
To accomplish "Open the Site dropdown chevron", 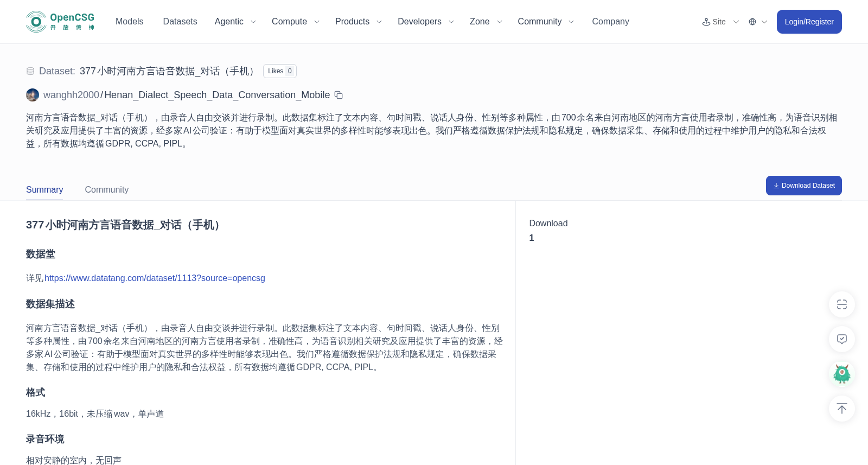I will tap(736, 22).
